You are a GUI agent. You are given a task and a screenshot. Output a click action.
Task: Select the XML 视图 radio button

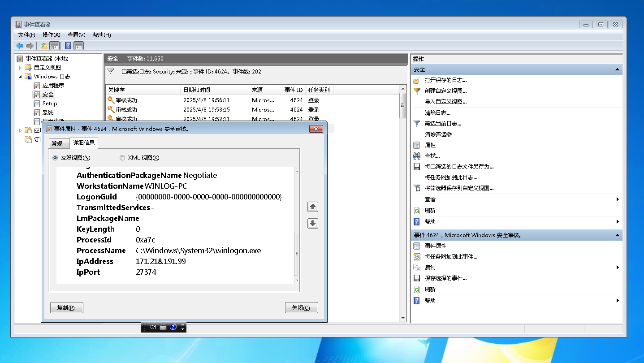pos(122,158)
